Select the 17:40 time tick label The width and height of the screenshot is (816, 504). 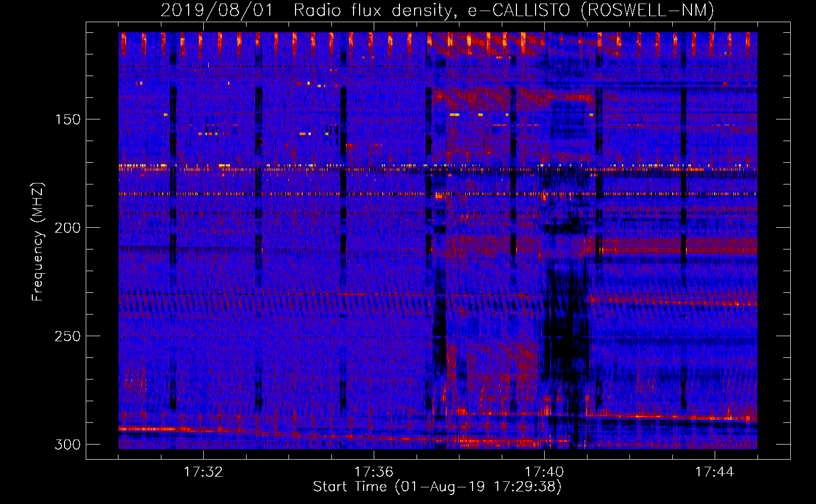(544, 472)
